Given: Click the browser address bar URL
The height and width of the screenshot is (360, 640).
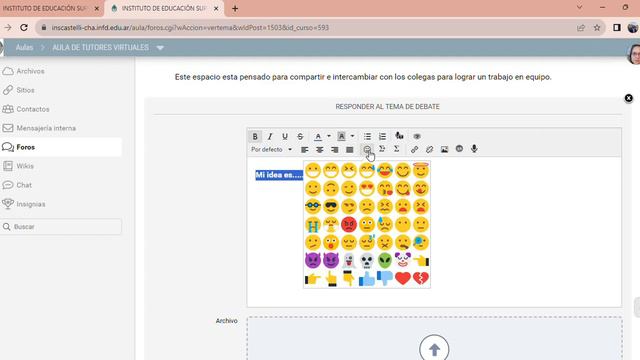Looking at the screenshot, I should (190, 28).
